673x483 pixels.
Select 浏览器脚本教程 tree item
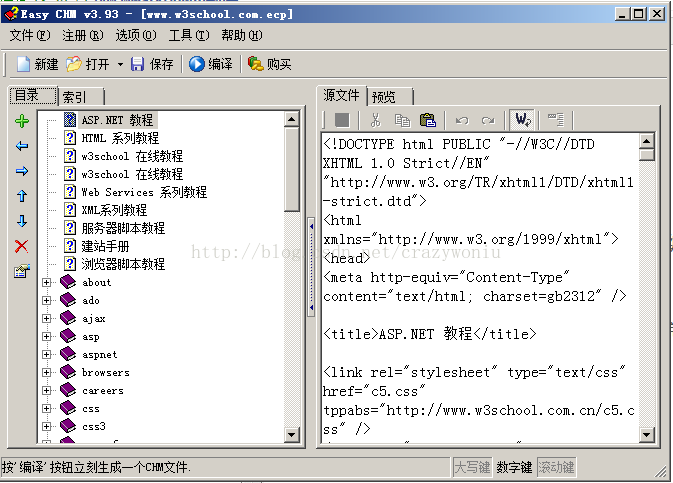click(x=123, y=264)
